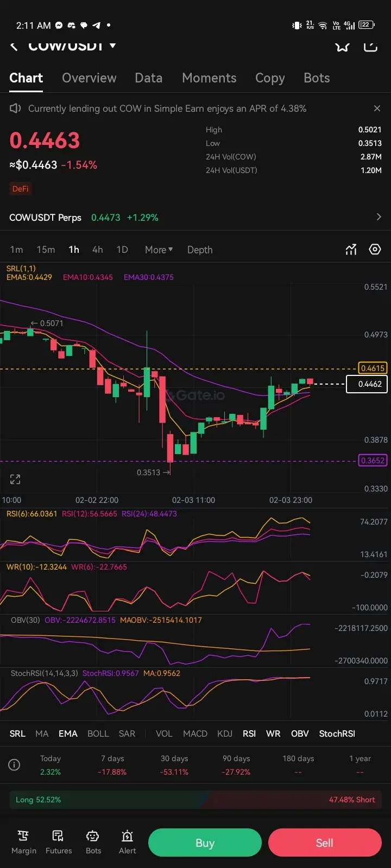Toggle the SAR indicator
Image resolution: width=391 pixels, height=868 pixels.
click(x=127, y=733)
